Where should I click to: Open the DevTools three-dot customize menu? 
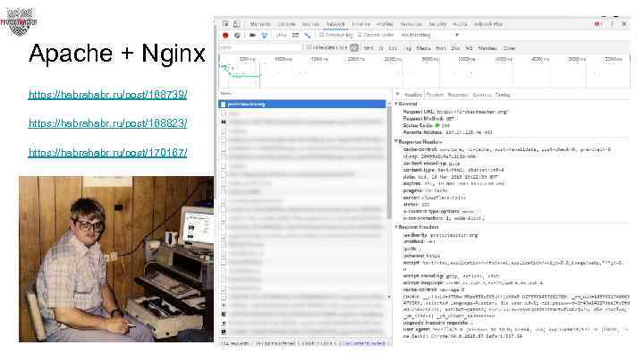pos(613,24)
